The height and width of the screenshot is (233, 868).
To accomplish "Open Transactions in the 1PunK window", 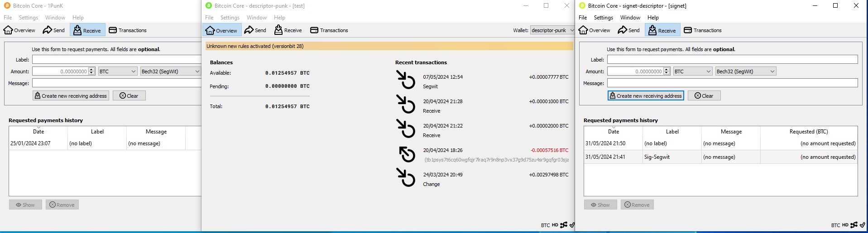I will 127,30.
